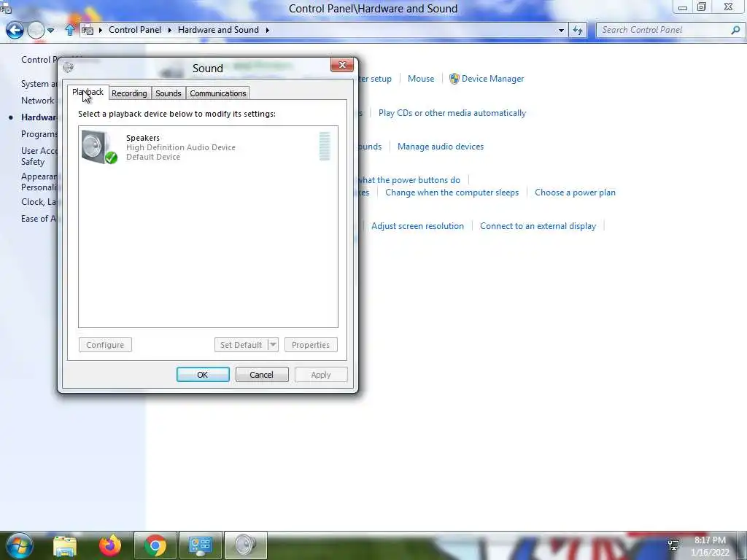The height and width of the screenshot is (560, 747).
Task: Expand arrow after Hardware and Sound breadcrumb
Action: point(267,30)
